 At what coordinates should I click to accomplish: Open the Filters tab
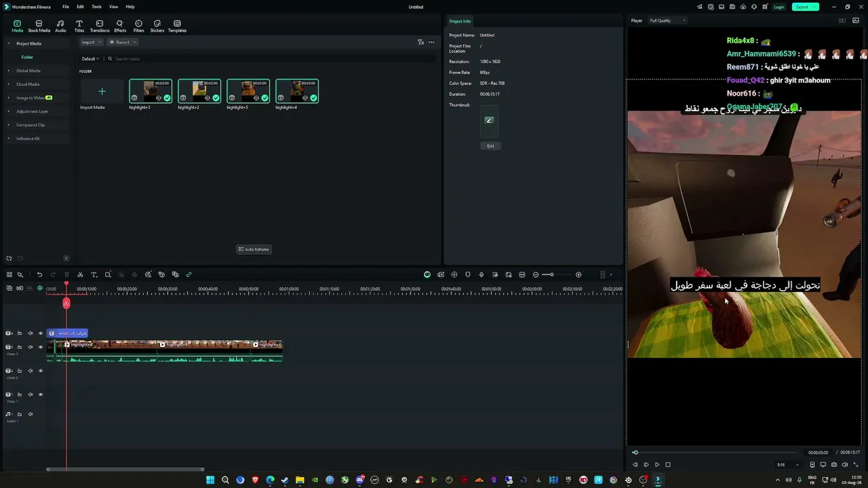point(138,26)
